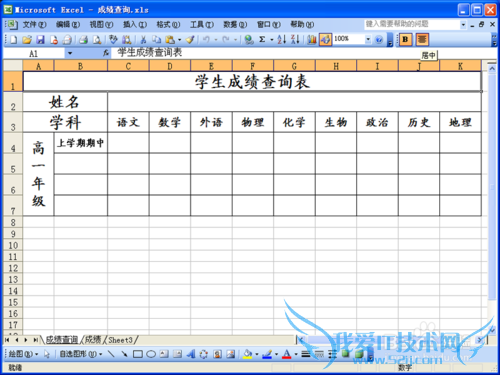Select the Arrow drawing tool
Screen dimensions: 500x375
point(124,354)
